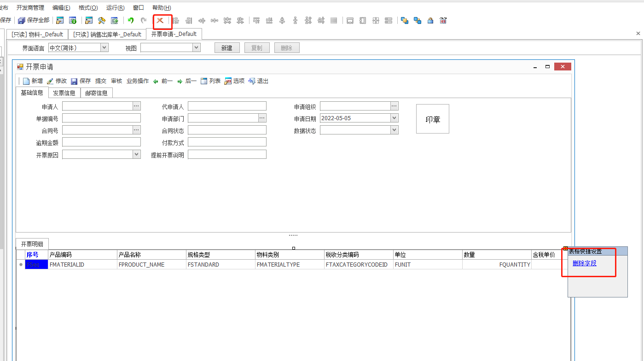Click the red X delete icon in toolbar

[160, 20]
